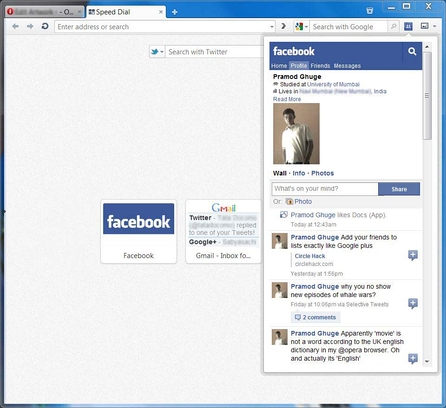Go back using the browser back arrow
The width and height of the screenshot is (446, 408).
pos(15,26)
